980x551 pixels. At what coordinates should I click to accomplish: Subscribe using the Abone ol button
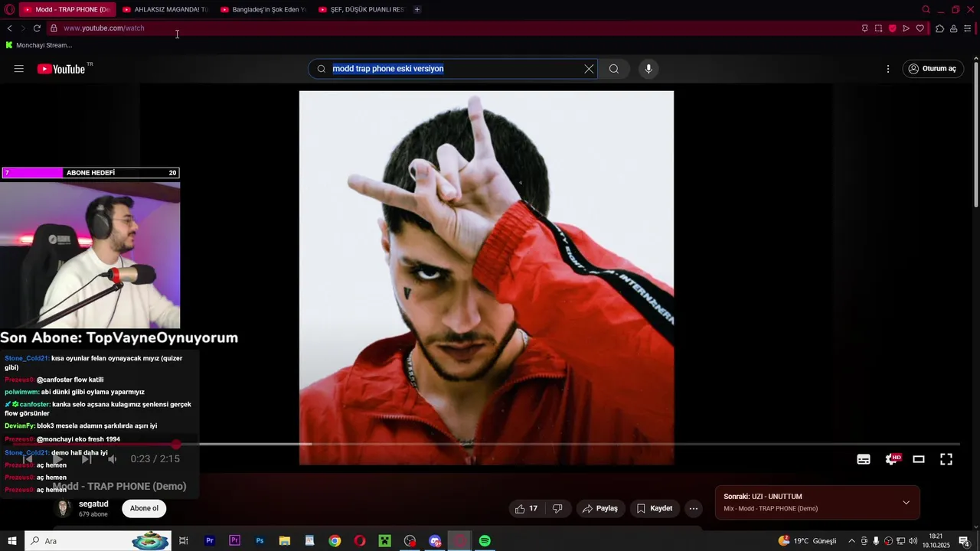click(144, 508)
